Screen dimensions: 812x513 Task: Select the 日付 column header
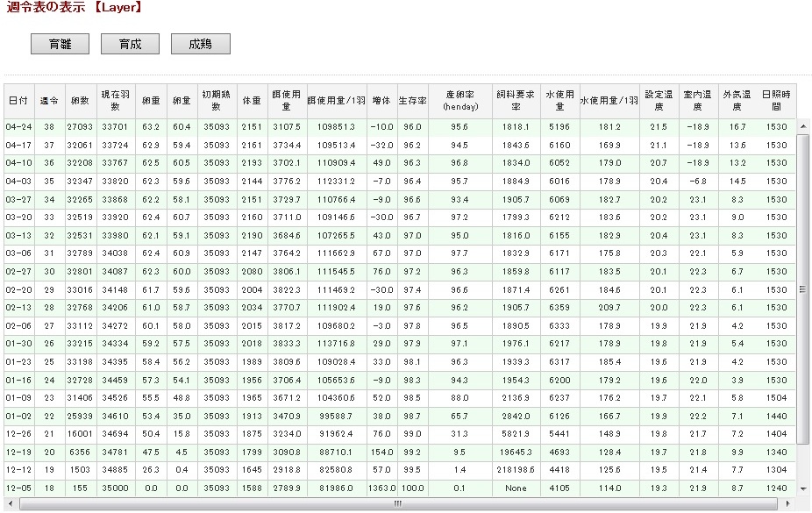click(x=18, y=101)
